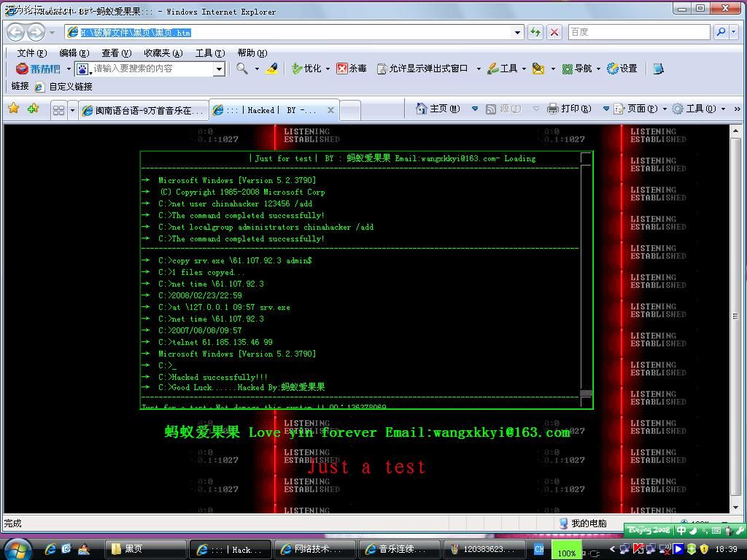Open the Windows Start menu
The width and height of the screenshot is (747, 560).
pos(18,550)
